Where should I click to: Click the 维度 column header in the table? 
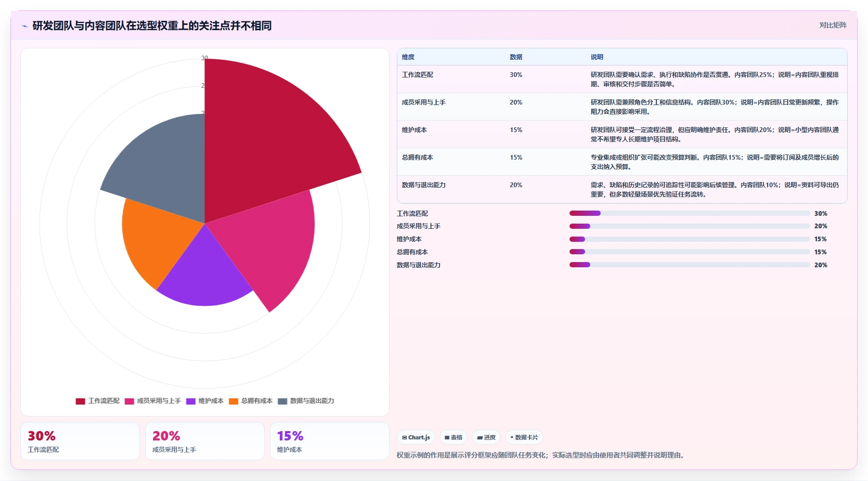tap(408, 57)
